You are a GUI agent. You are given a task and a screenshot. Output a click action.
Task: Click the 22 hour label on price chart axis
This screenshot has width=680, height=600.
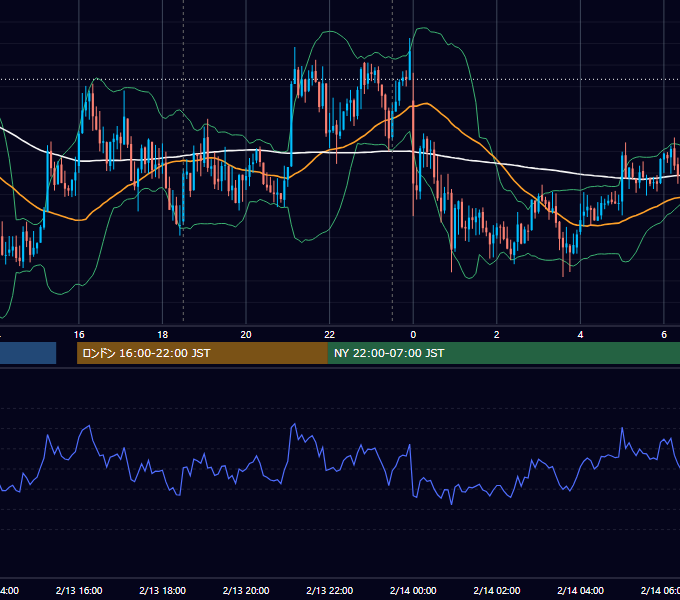[330, 335]
